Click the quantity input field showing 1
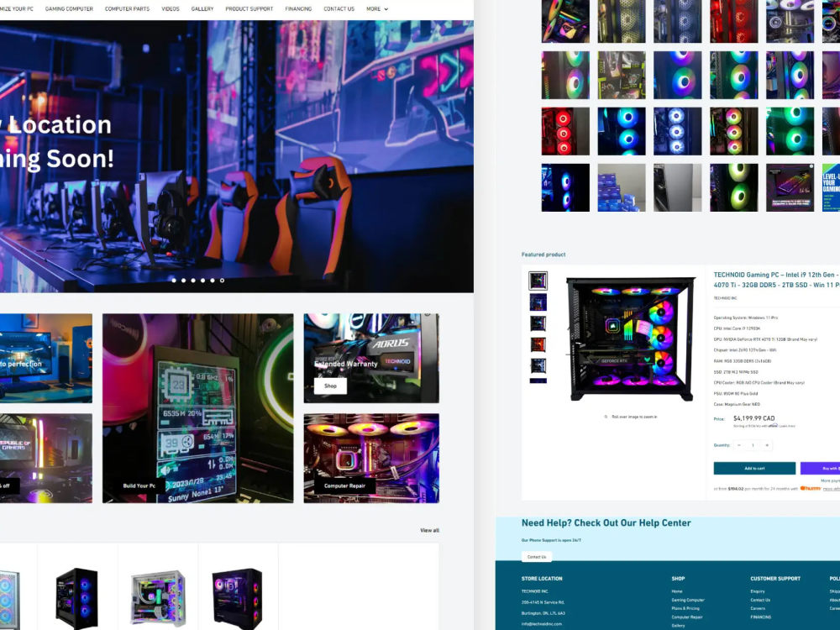The height and width of the screenshot is (630, 840). [x=753, y=445]
